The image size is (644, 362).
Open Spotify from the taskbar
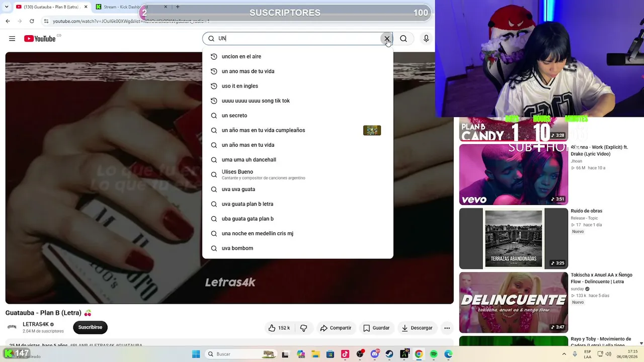pyautogui.click(x=434, y=354)
